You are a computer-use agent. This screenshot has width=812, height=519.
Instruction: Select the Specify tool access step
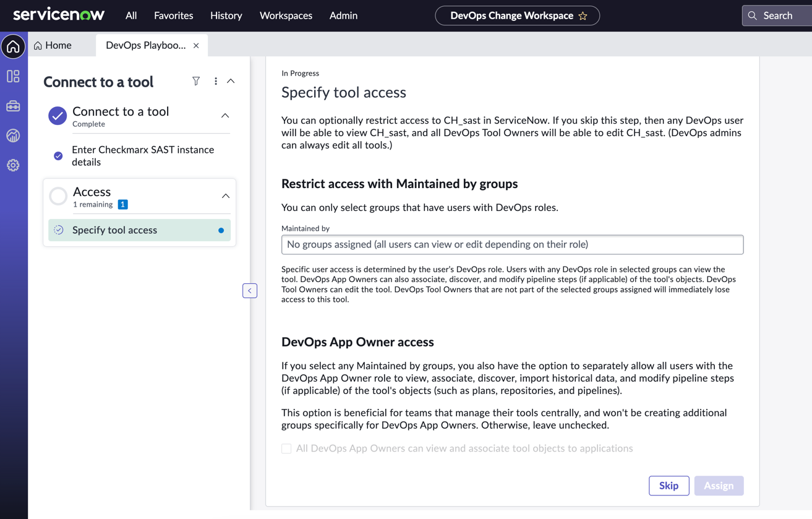point(140,230)
